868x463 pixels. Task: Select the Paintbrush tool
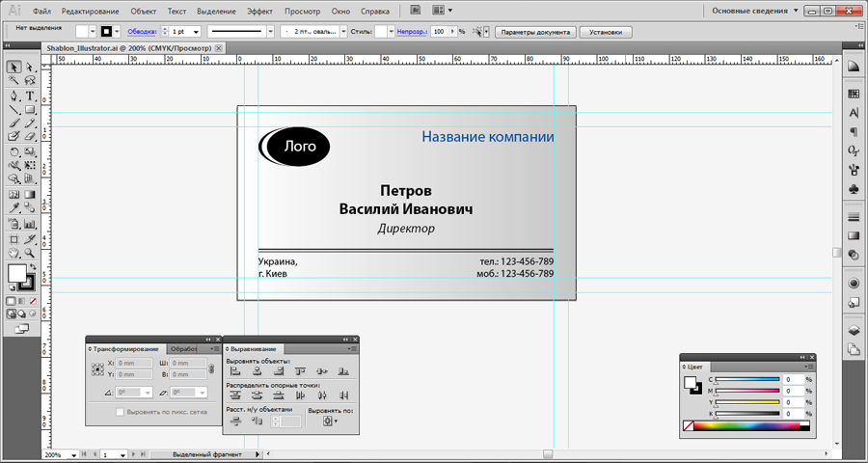click(14, 123)
